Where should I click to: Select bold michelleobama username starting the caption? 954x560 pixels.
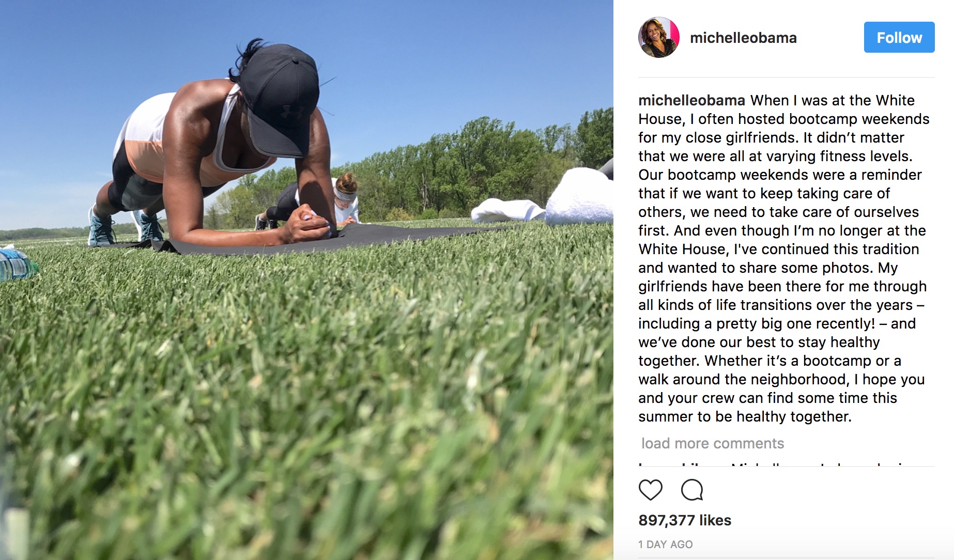(x=691, y=100)
